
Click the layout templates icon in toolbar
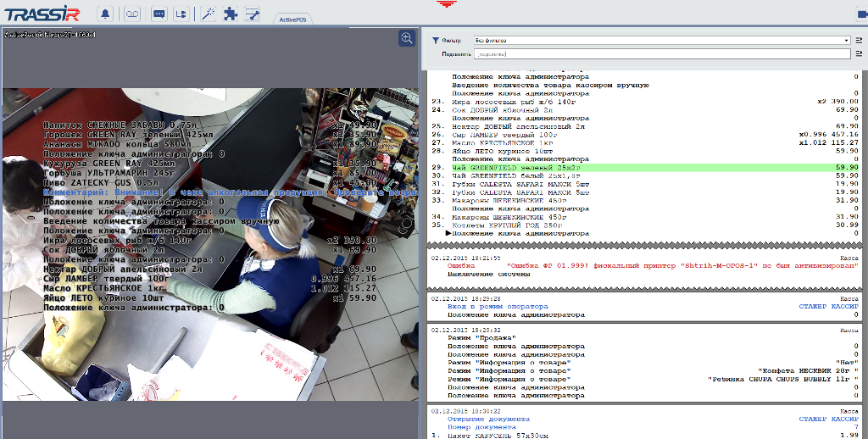pyautogui.click(x=181, y=14)
